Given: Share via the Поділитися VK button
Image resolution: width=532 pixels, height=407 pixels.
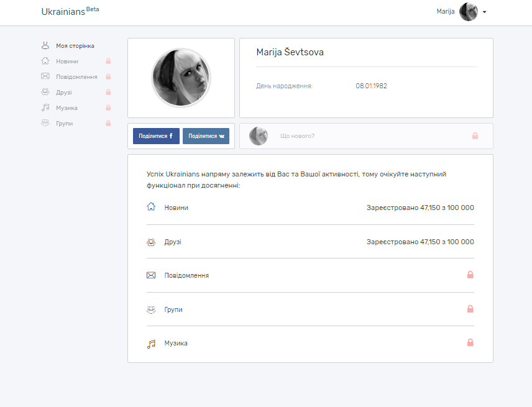Looking at the screenshot, I should point(206,136).
